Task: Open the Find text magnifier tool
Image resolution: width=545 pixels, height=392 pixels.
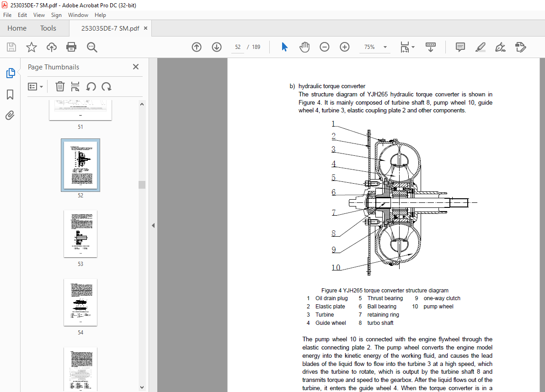Action: pos(92,47)
